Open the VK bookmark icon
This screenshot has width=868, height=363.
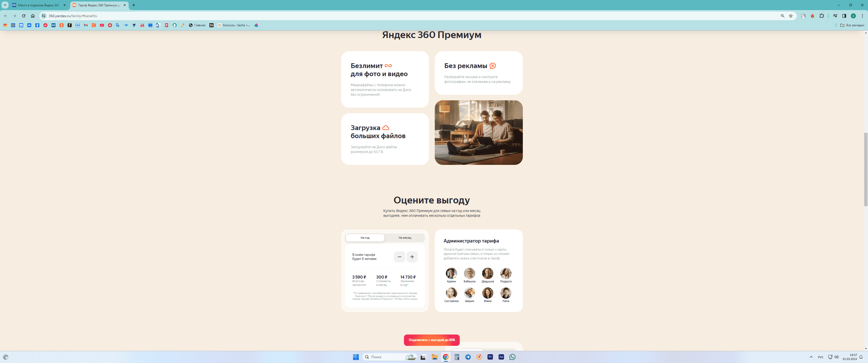29,25
